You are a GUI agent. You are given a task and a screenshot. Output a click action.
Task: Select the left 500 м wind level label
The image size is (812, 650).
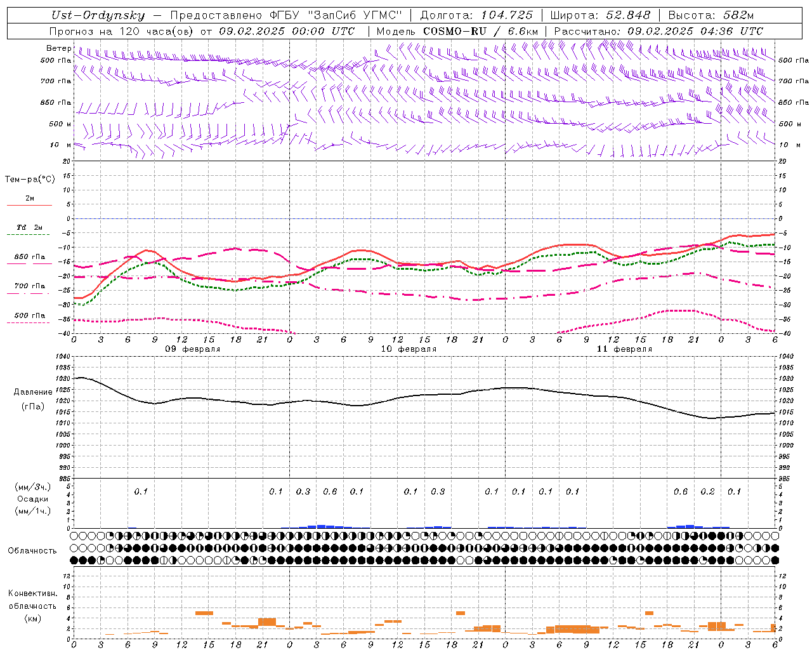click(60, 124)
